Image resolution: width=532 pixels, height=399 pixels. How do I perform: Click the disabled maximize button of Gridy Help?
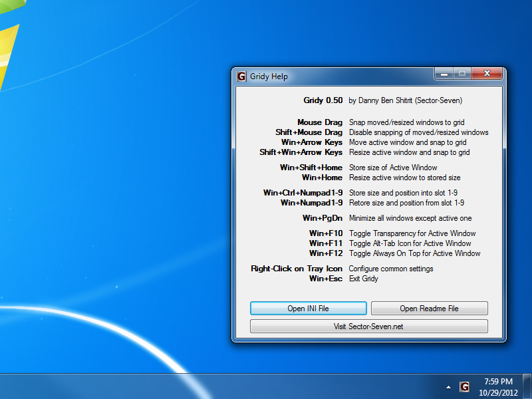(462, 74)
